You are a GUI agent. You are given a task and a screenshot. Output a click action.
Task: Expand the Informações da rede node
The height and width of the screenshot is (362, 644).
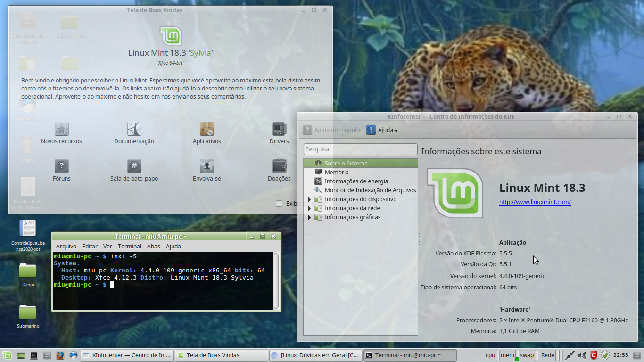309,208
